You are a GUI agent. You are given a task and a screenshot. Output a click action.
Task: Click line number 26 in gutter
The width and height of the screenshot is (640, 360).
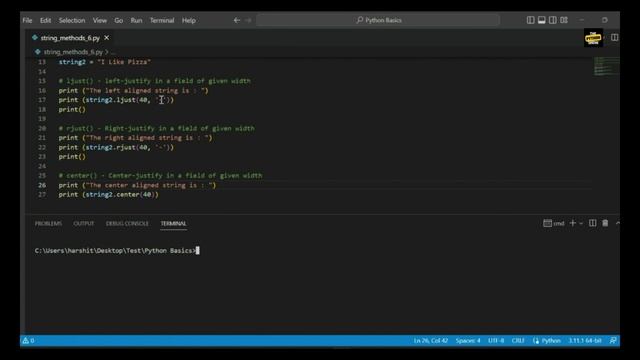pos(42,185)
